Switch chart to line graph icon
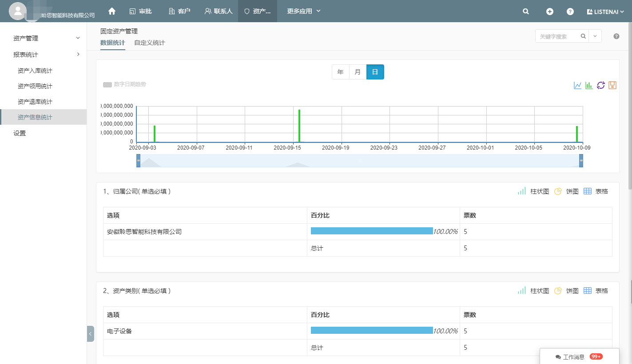The height and width of the screenshot is (364, 632). click(x=577, y=85)
